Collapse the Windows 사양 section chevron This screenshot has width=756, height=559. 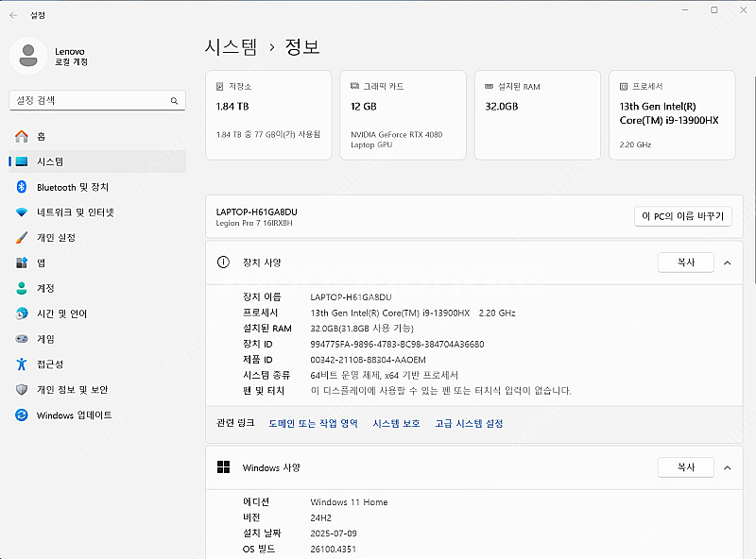pyautogui.click(x=727, y=467)
